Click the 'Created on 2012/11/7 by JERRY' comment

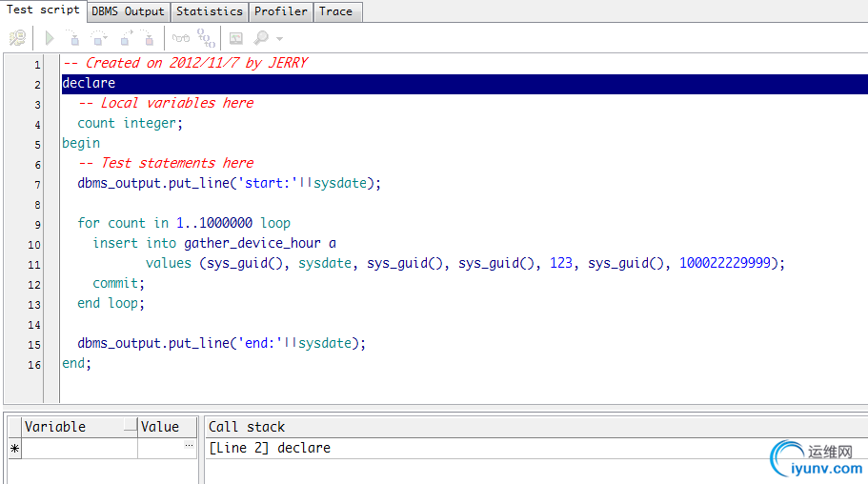(x=185, y=63)
